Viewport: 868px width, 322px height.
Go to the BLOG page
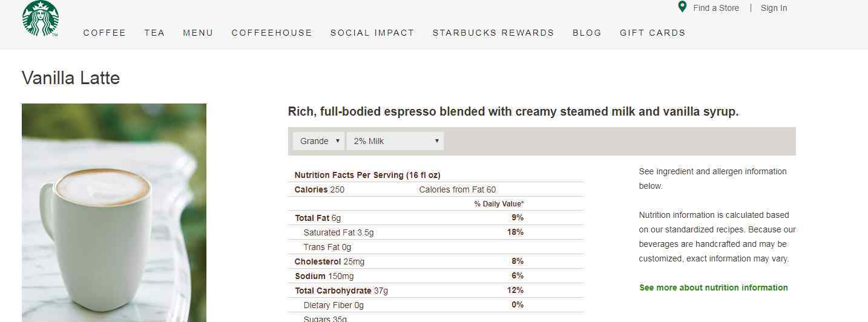click(587, 33)
